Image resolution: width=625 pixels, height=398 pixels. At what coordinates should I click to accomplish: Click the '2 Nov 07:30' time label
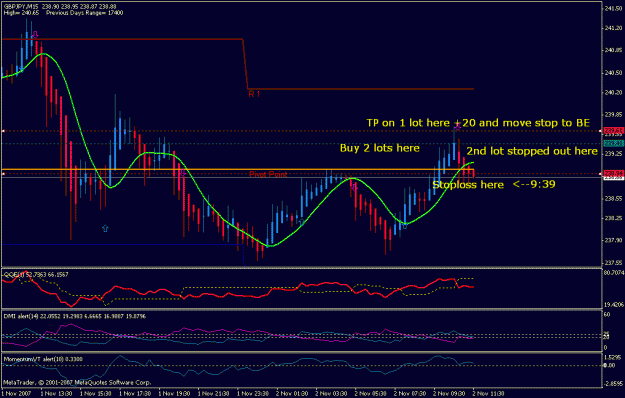point(410,394)
